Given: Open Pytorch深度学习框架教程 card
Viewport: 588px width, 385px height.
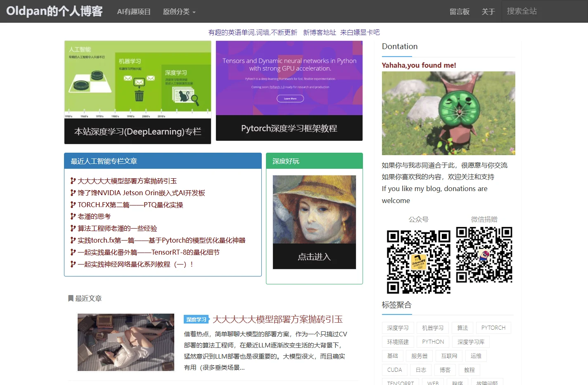Looking at the screenshot, I should coord(289,91).
